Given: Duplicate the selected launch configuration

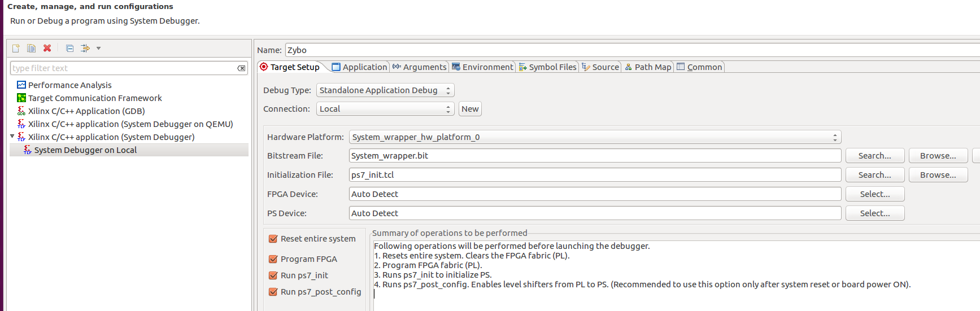Looking at the screenshot, I should (x=31, y=49).
